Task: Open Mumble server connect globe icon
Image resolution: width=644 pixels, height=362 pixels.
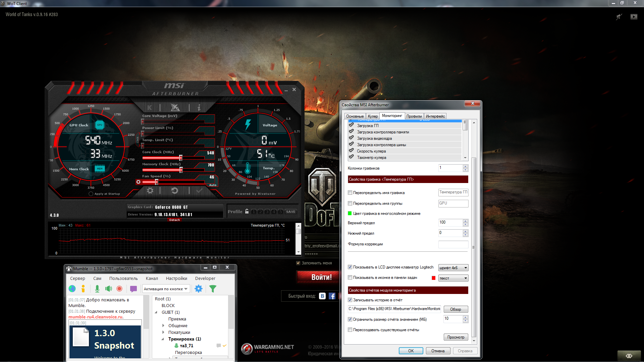Action: [72, 289]
